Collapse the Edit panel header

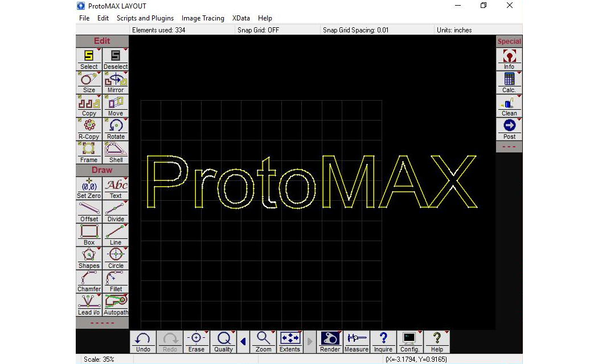pyautogui.click(x=102, y=41)
